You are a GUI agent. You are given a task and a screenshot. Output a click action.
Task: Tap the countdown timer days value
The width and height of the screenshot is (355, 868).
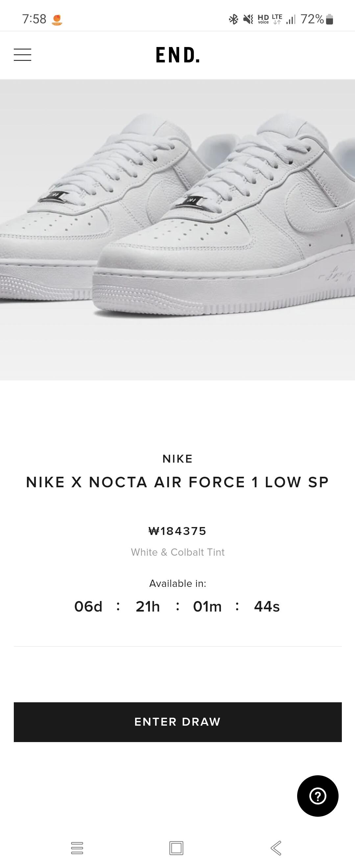[x=88, y=607]
